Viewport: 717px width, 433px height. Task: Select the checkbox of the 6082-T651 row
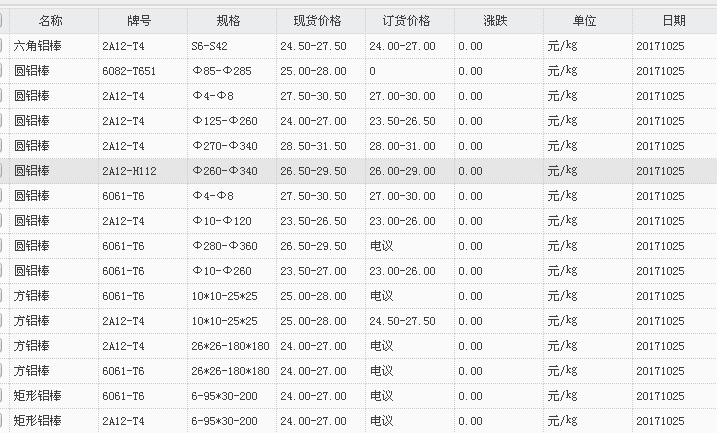[x=3, y=71]
